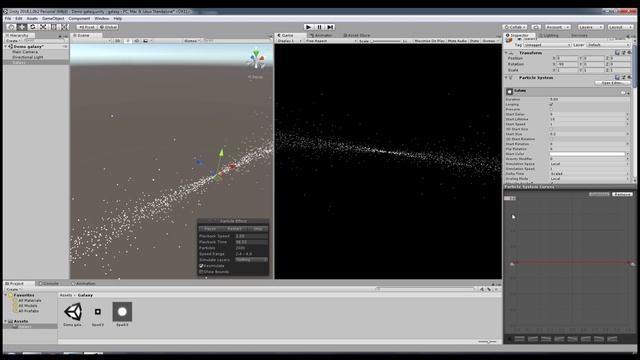
Task: Switch to the Asset Store tab
Action: click(356, 36)
